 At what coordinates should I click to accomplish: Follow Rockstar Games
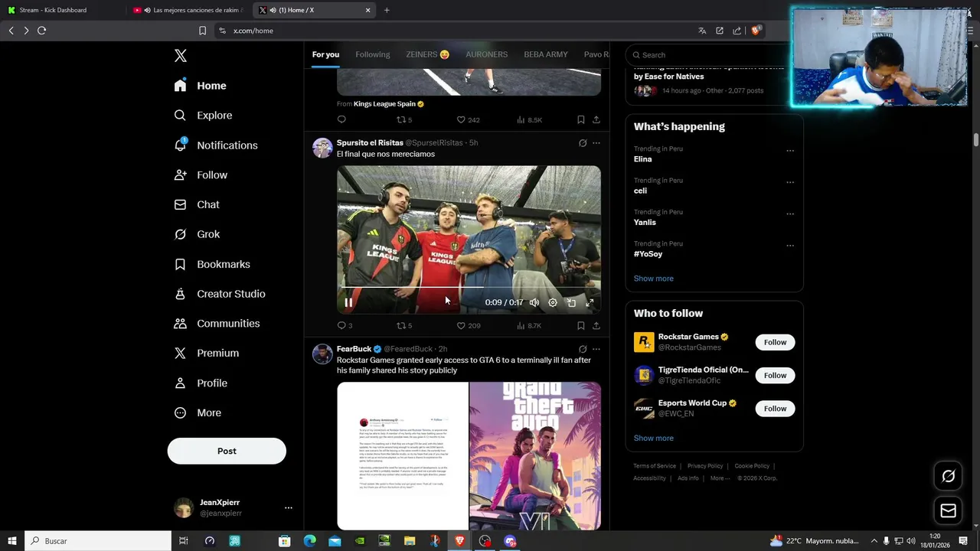pos(775,343)
